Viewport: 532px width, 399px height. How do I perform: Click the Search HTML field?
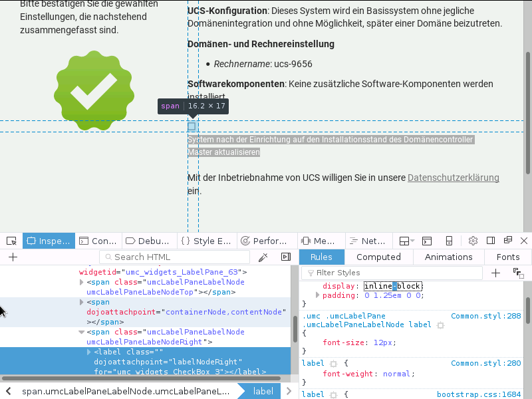pyautogui.click(x=175, y=257)
